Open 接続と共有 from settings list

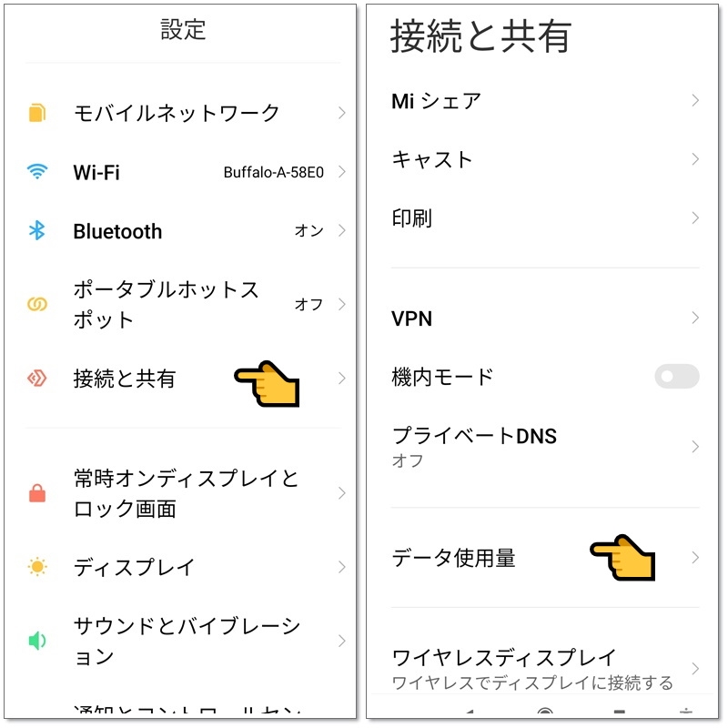click(125, 379)
